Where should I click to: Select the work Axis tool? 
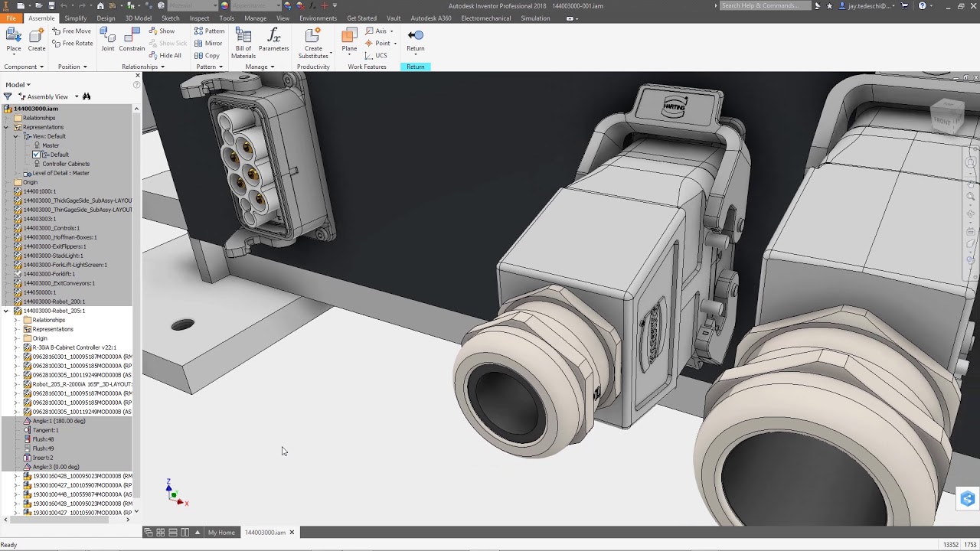pos(379,31)
